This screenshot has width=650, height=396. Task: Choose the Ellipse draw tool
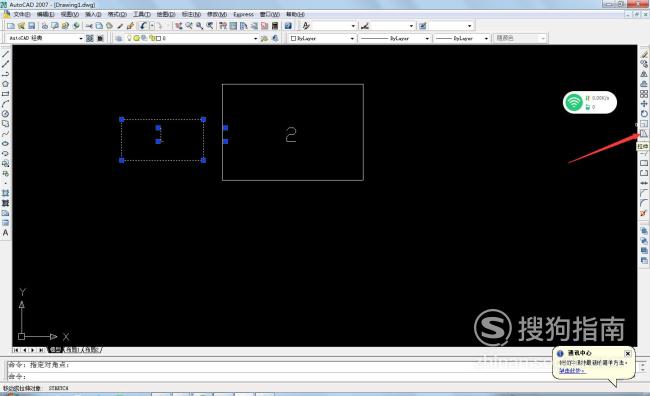[5, 143]
